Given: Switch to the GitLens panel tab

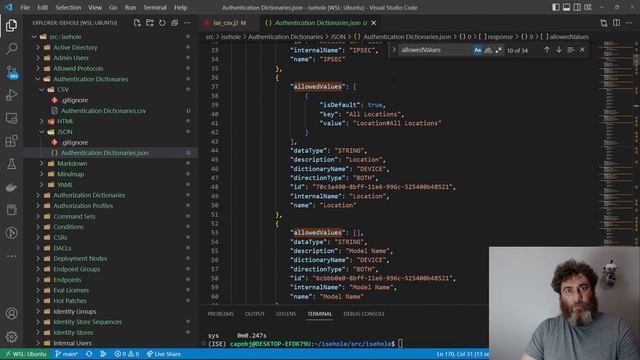Looking at the screenshot, I should (286, 314).
